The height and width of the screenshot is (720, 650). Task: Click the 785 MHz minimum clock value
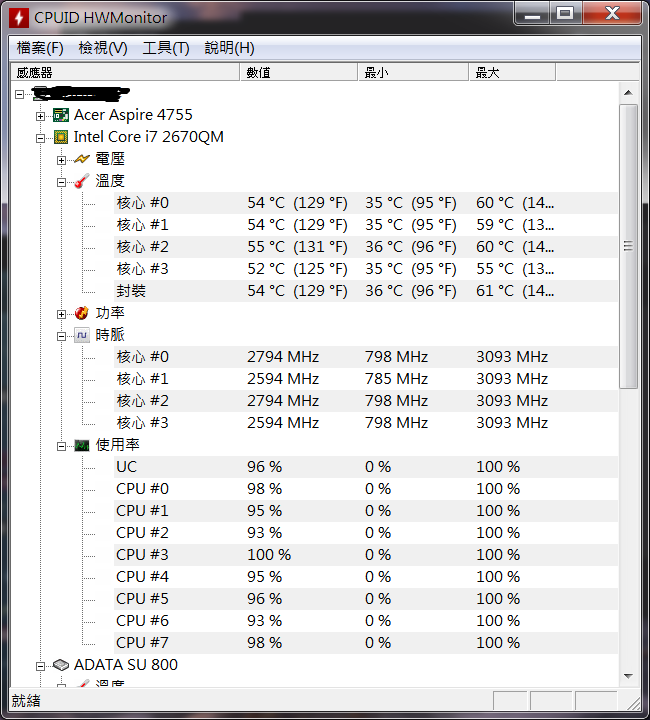tap(397, 379)
